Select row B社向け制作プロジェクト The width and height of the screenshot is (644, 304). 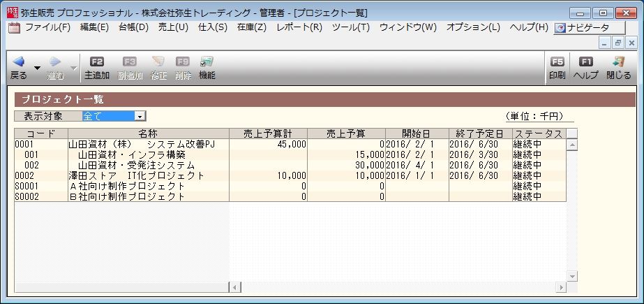[290, 196]
